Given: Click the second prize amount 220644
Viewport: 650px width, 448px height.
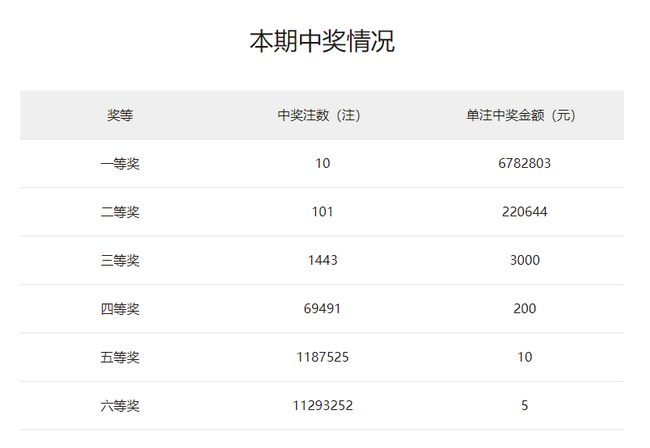Looking at the screenshot, I should 524,212.
